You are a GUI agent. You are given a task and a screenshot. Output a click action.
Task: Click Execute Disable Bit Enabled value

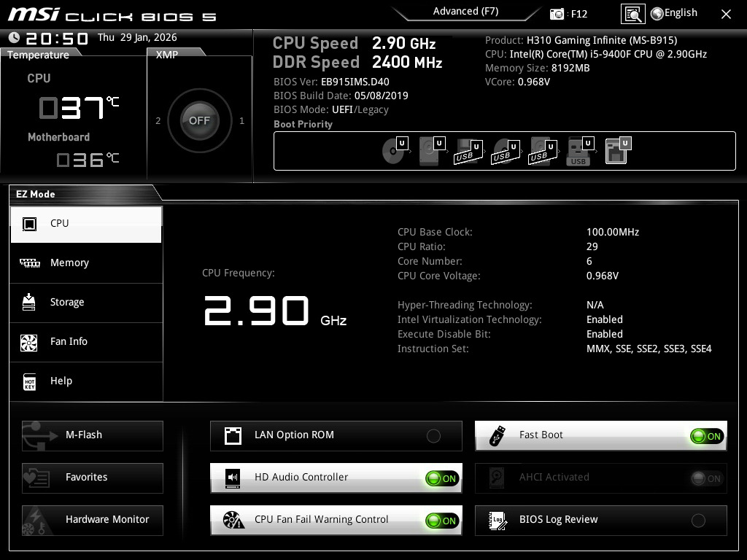point(605,334)
